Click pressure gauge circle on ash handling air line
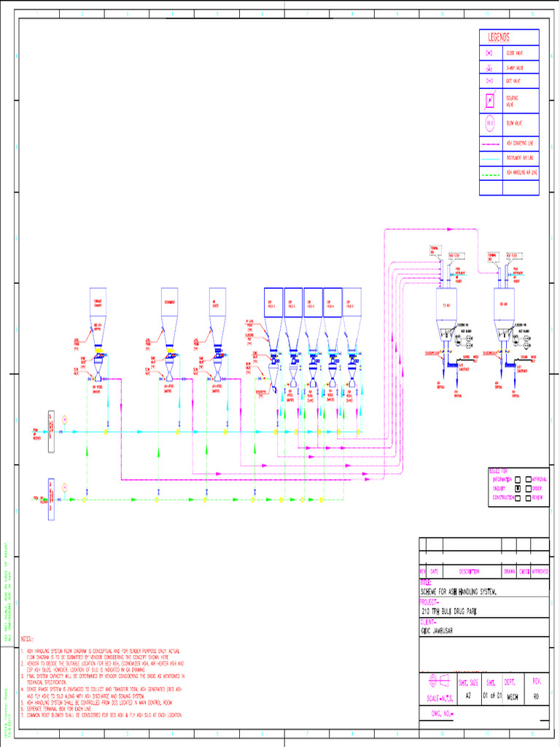The height and width of the screenshot is (747, 560). click(64, 488)
